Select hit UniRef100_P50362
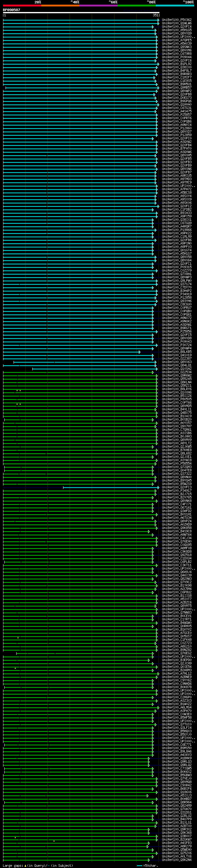The height and width of the screenshot is (868, 197). [x=177, y=20]
